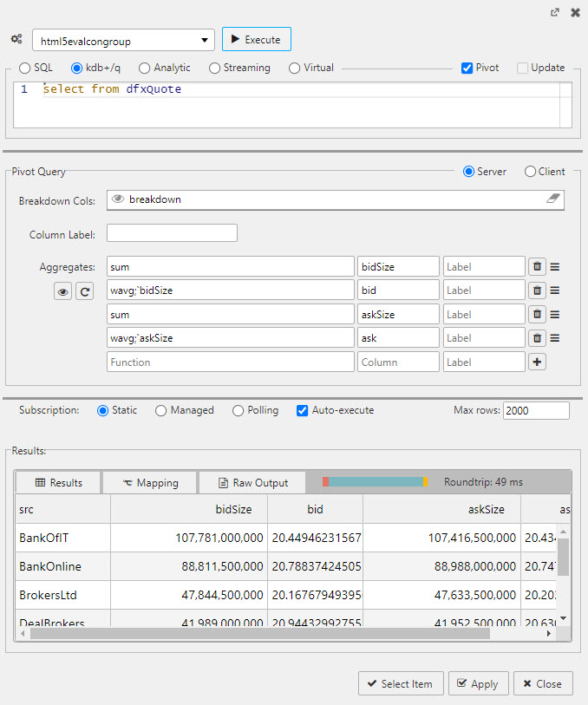Enable the Update checkbox
588x705 pixels.
(x=522, y=68)
